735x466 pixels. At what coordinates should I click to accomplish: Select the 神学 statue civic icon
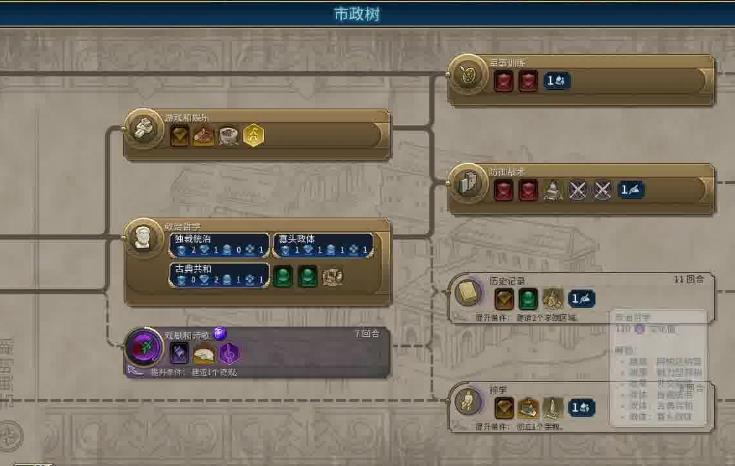tap(467, 402)
